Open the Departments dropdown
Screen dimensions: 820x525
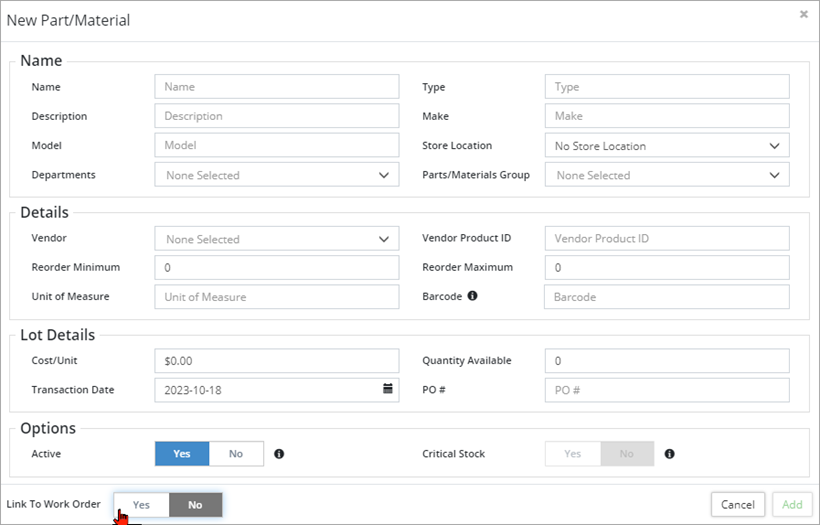276,175
